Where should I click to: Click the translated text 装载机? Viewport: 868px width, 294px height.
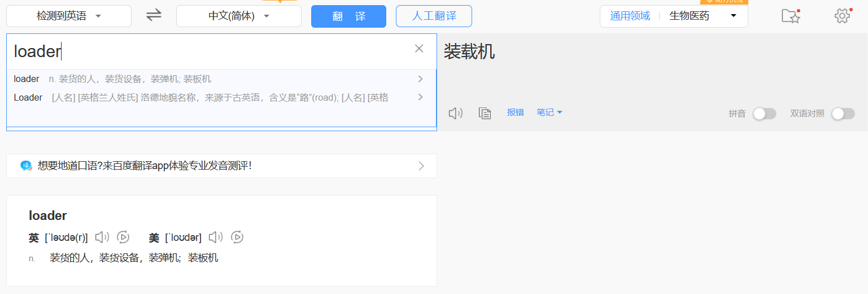point(469,52)
